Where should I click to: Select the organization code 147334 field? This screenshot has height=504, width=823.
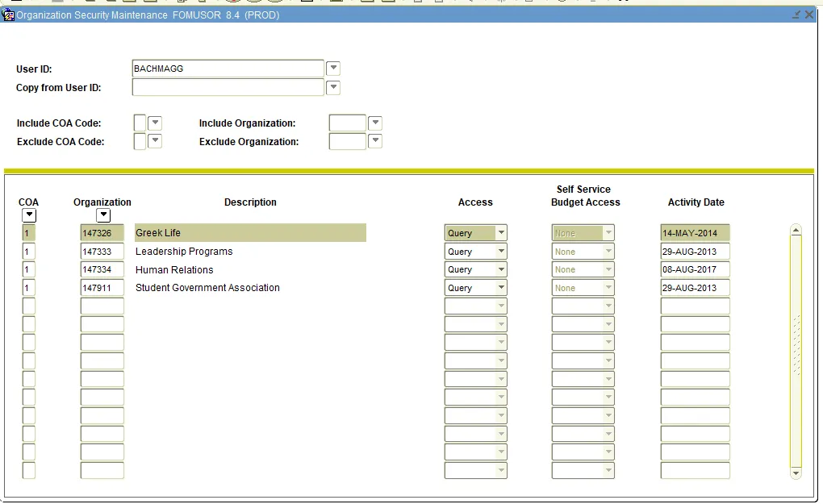tap(102, 269)
